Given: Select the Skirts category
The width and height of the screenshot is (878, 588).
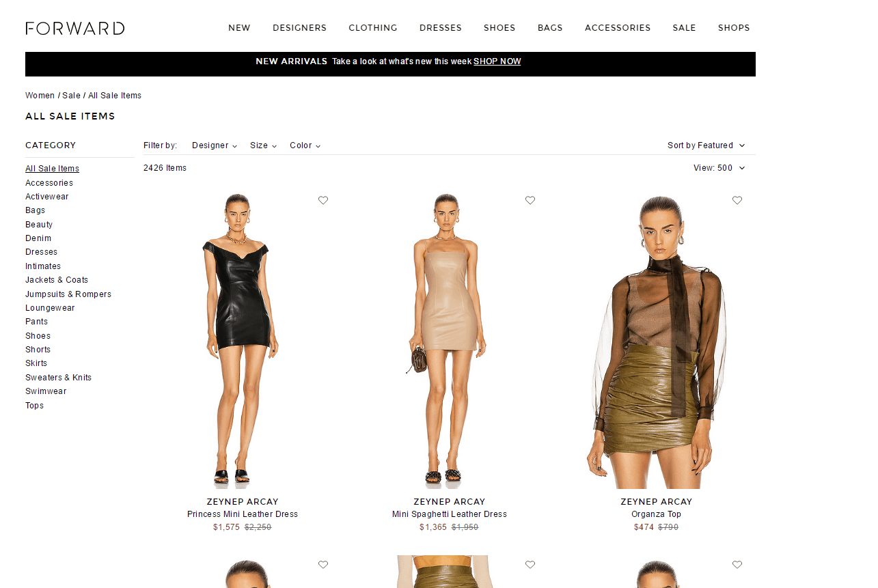Looking at the screenshot, I should (x=36, y=363).
